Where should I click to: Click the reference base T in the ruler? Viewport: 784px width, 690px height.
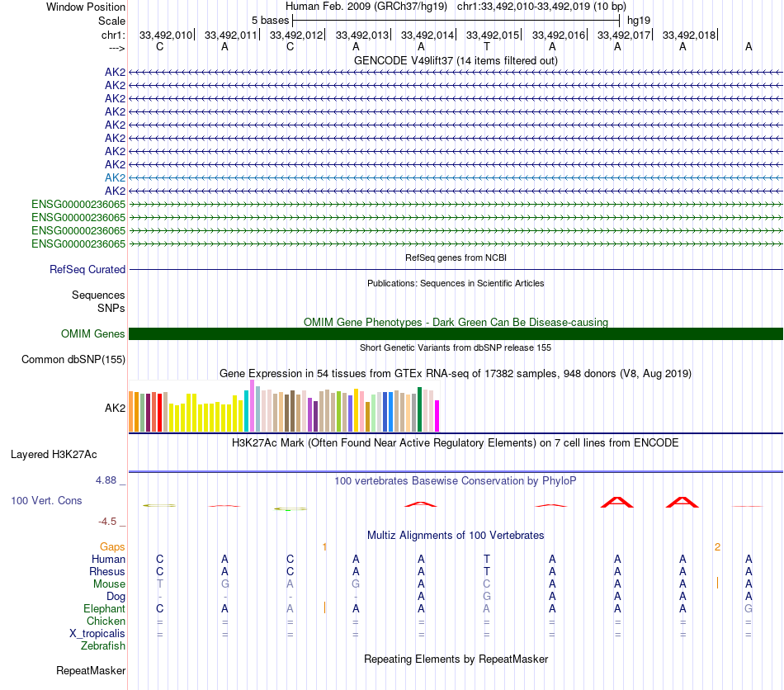pos(487,46)
